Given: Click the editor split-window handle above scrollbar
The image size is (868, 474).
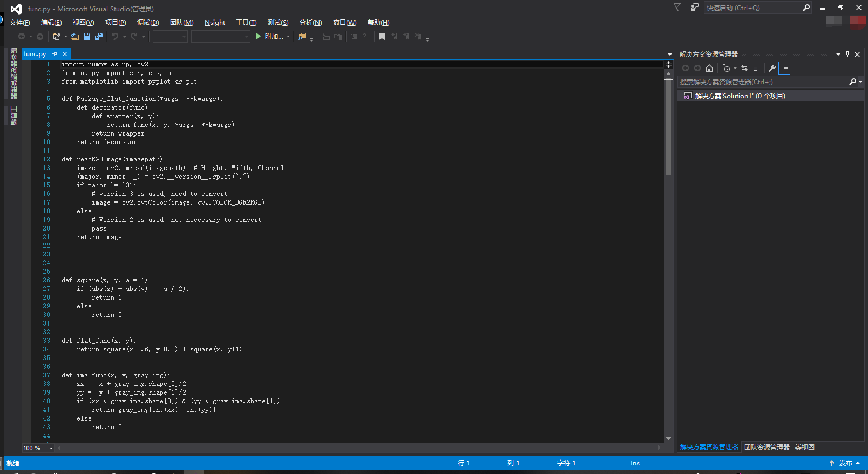Looking at the screenshot, I should point(668,64).
